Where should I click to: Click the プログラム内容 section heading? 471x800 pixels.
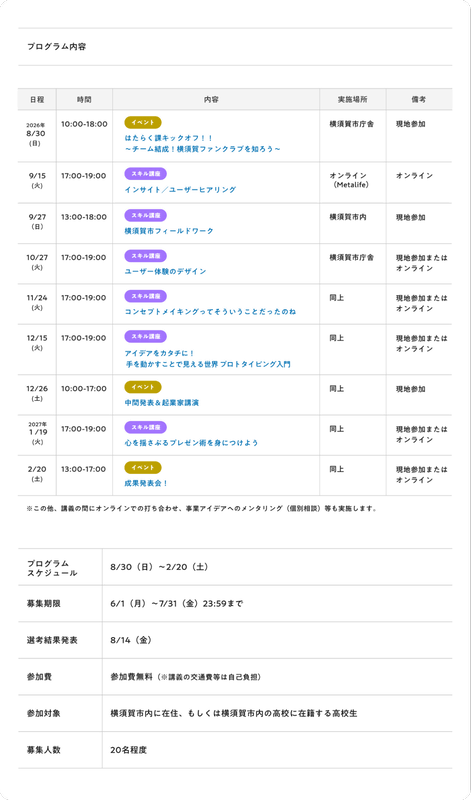[57, 46]
